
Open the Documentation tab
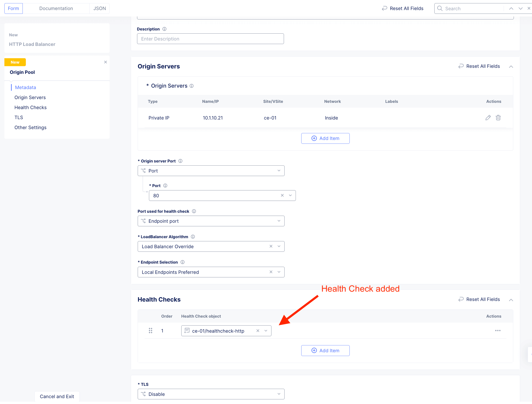click(x=56, y=8)
